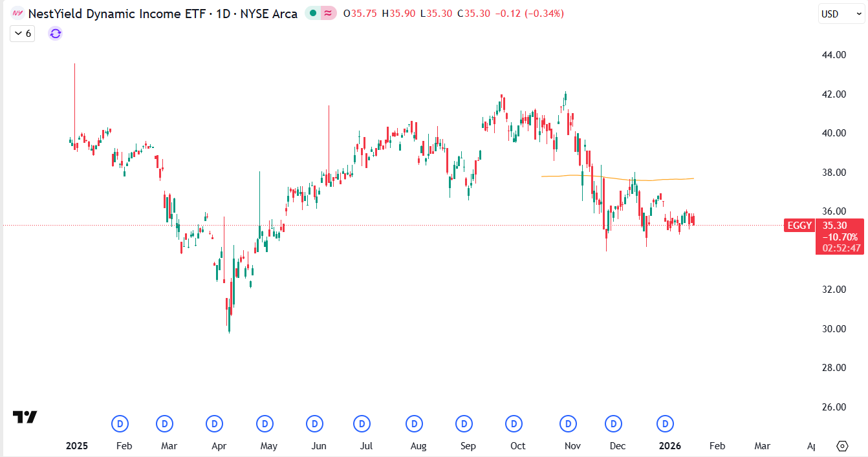Image resolution: width=868 pixels, height=457 pixels.
Task: Click the 36.00 price axis label
Action: [x=834, y=211]
